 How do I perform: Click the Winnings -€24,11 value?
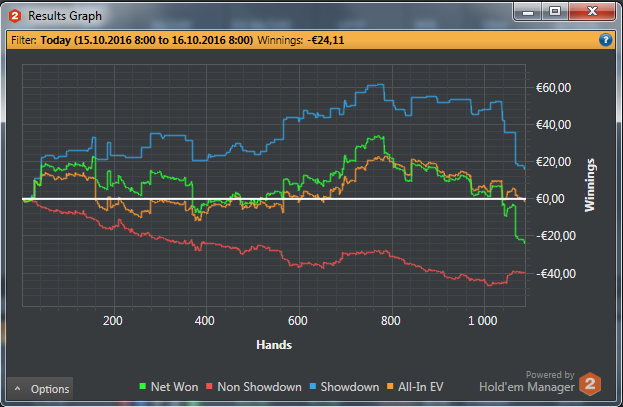coord(326,40)
